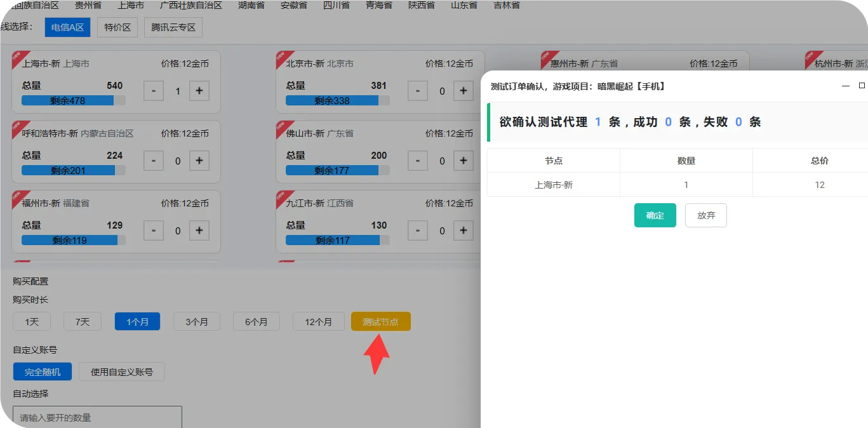Click the 剩余478 stock bar for 上海市
868x428 pixels.
[x=74, y=100]
